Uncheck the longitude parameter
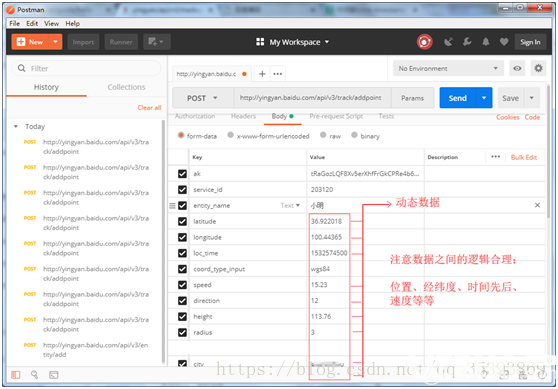The image size is (558, 389). pos(182,237)
